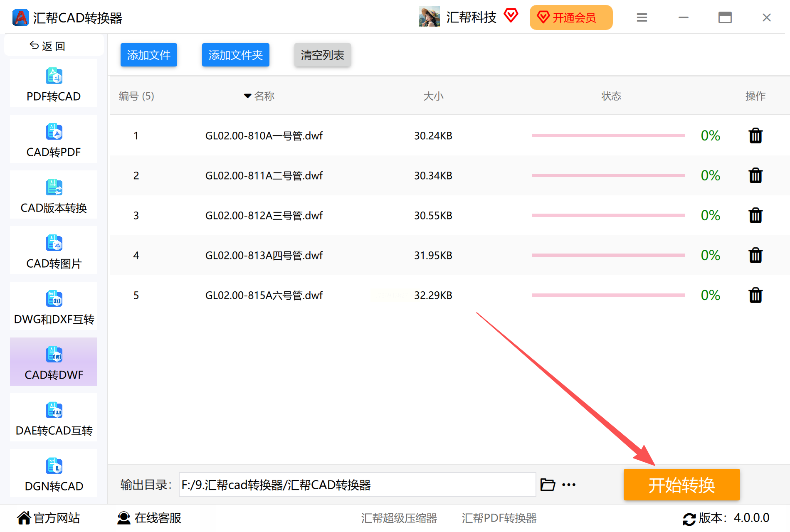Image resolution: width=790 pixels, height=532 pixels.
Task: Click file name GL02.00-812A三号管.dwf
Action: 264,215
